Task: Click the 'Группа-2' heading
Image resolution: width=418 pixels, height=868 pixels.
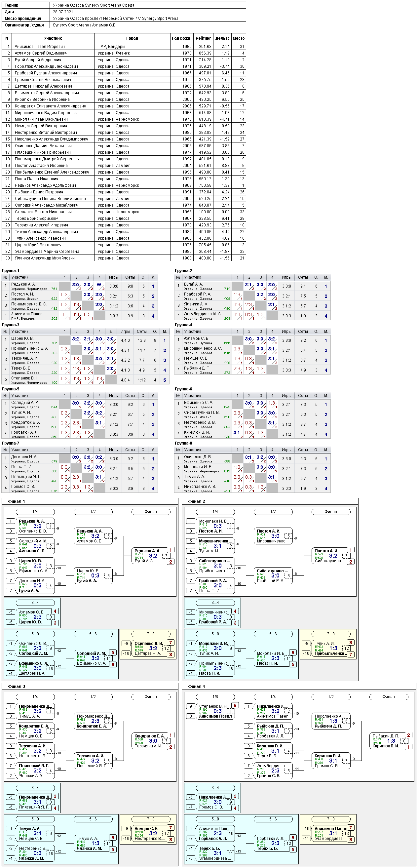Action: coord(184,271)
